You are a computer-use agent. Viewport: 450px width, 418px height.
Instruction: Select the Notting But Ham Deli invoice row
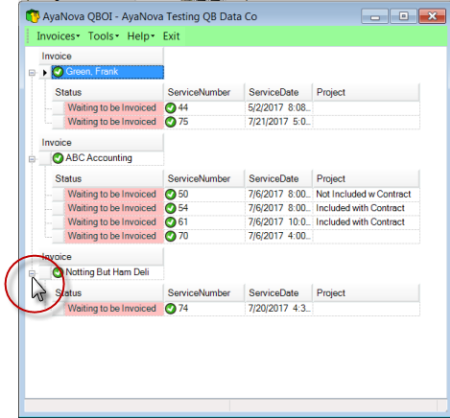click(x=107, y=272)
